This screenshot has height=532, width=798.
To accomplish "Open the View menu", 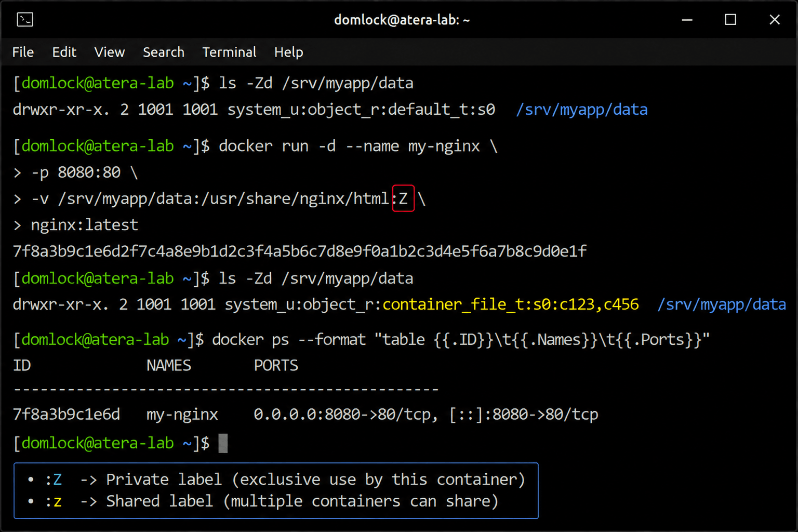I will click(x=110, y=52).
